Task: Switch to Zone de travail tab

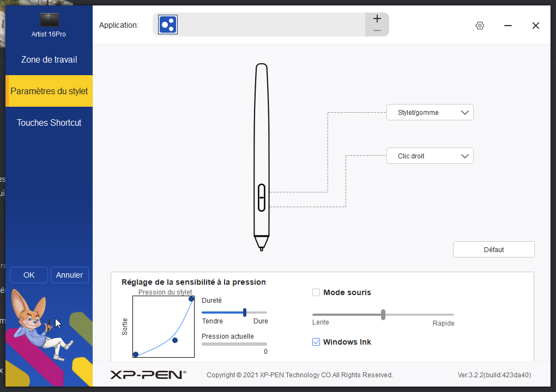Action: (x=49, y=60)
